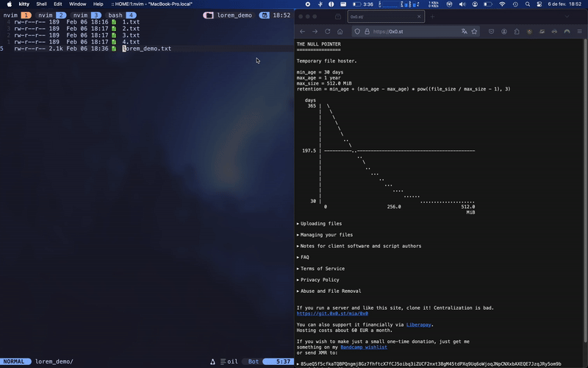Bookmark this page with the star icon
The width and height of the screenshot is (588, 368).
click(x=474, y=32)
